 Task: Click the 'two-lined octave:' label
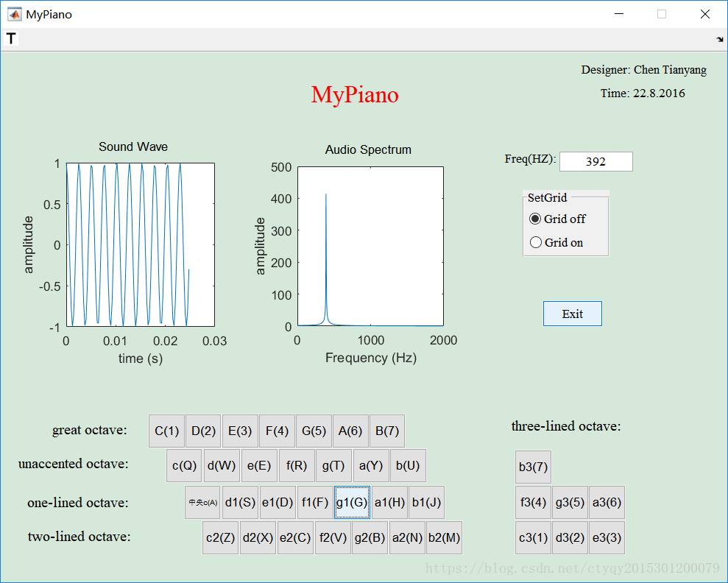pyautogui.click(x=79, y=537)
